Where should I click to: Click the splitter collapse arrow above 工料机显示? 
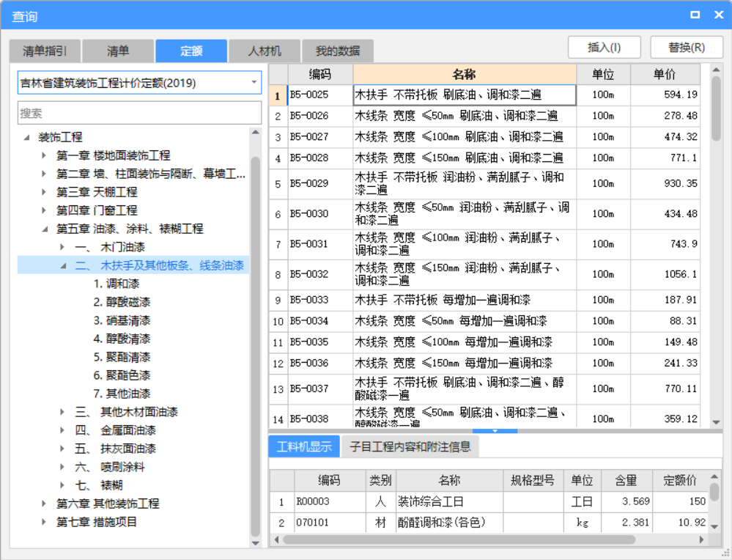[x=495, y=431]
